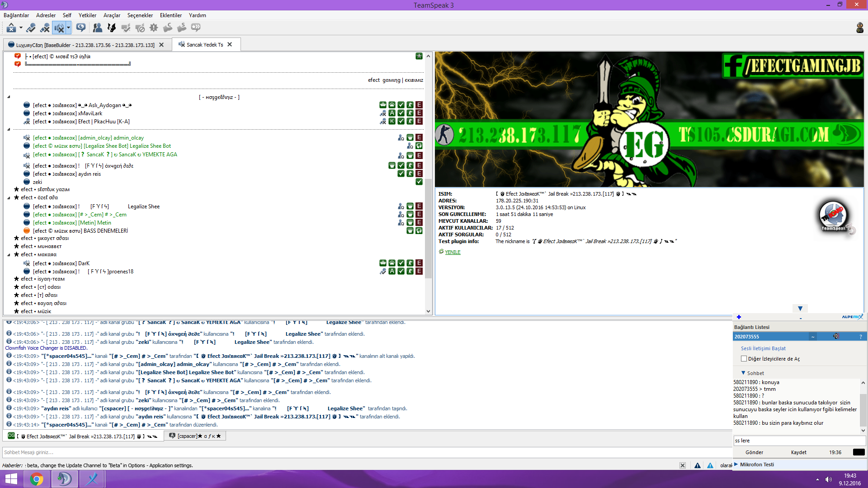Click the user avatar icon at top right

click(860, 28)
